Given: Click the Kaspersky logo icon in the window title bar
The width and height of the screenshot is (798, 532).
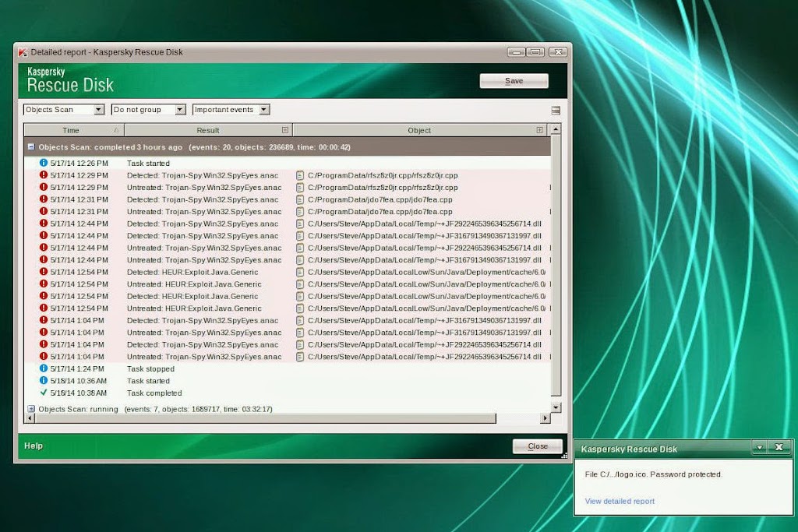Looking at the screenshot, I should [23, 52].
